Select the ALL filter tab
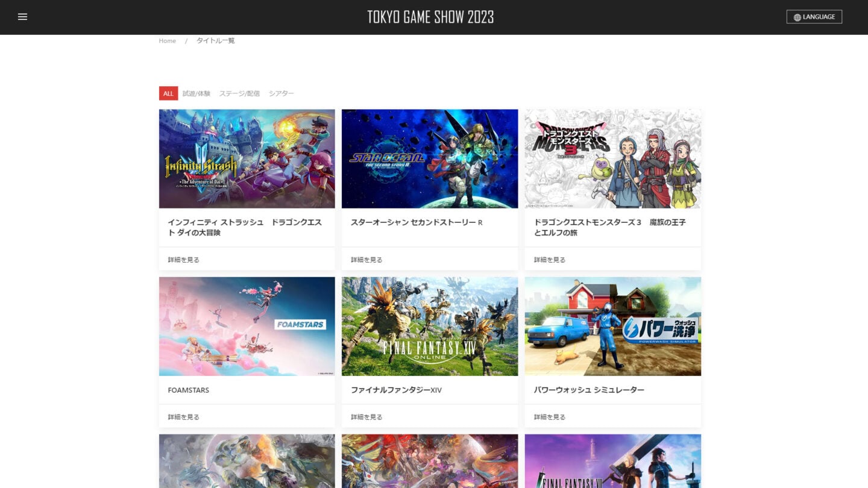 [168, 93]
